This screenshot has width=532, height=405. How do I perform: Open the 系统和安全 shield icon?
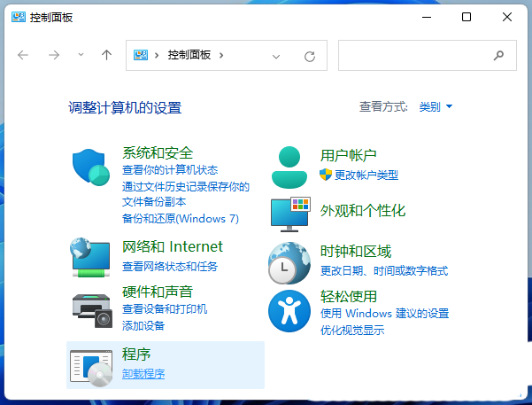tap(91, 167)
